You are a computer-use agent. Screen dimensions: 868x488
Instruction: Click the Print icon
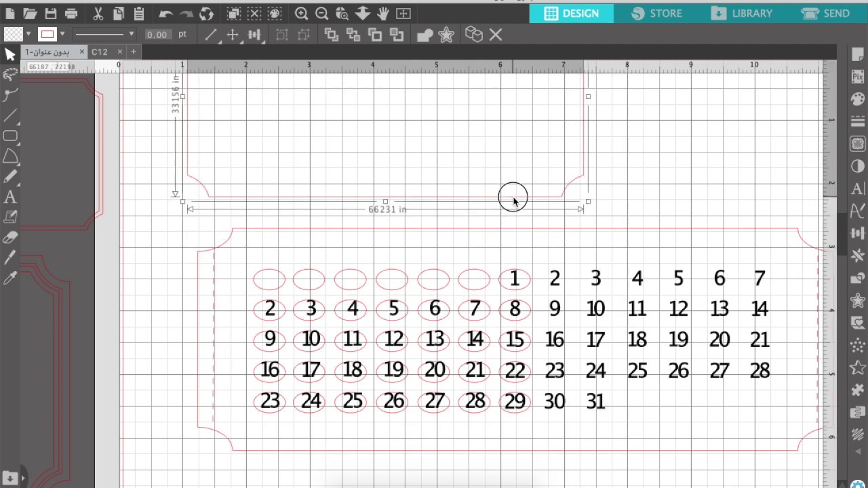[71, 13]
